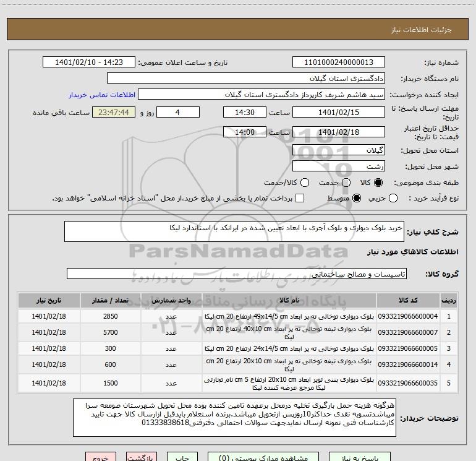Open the اطلاعات تماس خریدار link
The image size is (476, 461).
(102, 95)
